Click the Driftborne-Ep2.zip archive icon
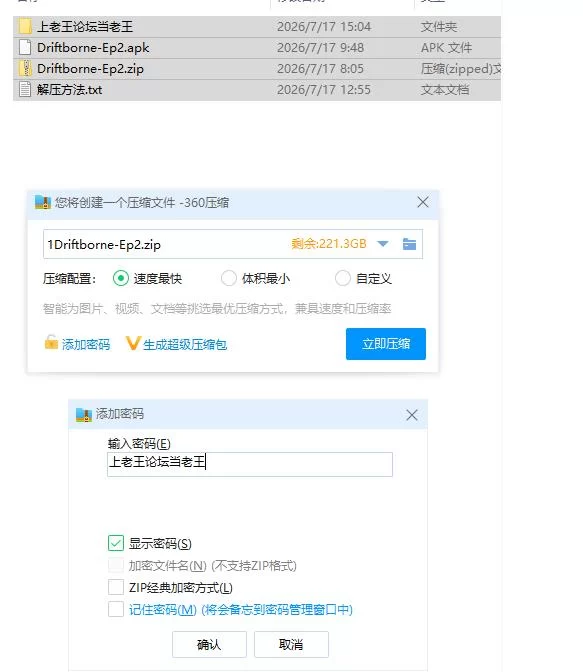583x672 pixels. 25,69
